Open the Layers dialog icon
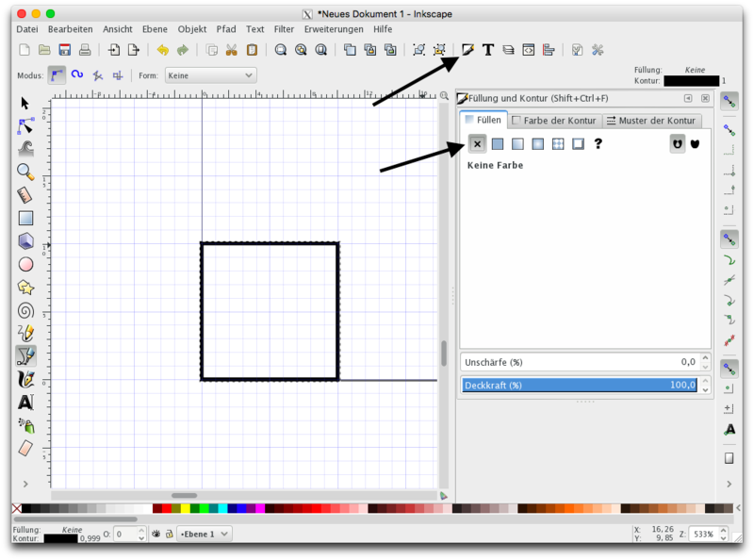This screenshot has width=754, height=560. 508,50
